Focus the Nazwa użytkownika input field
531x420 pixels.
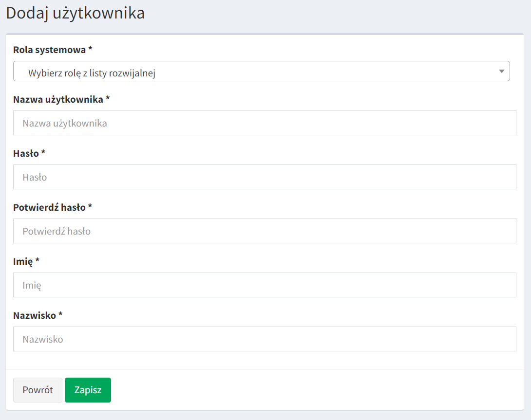click(264, 123)
